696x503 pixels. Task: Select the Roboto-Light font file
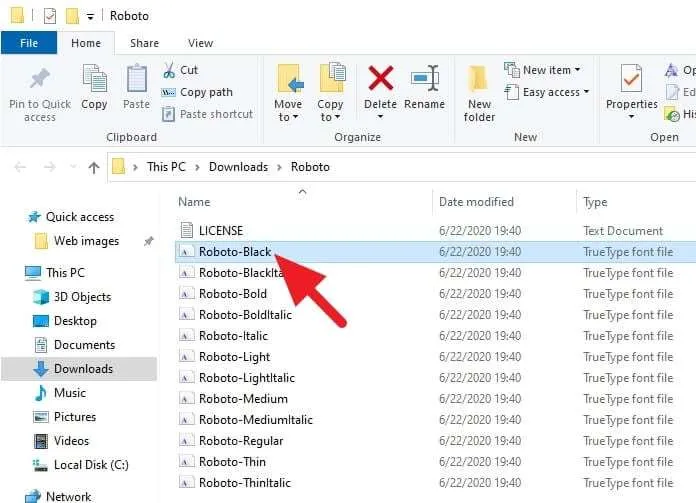point(234,357)
